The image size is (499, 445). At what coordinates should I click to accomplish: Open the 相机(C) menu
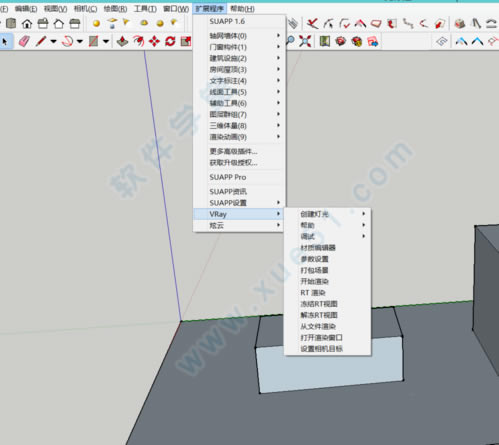pyautogui.click(x=85, y=9)
